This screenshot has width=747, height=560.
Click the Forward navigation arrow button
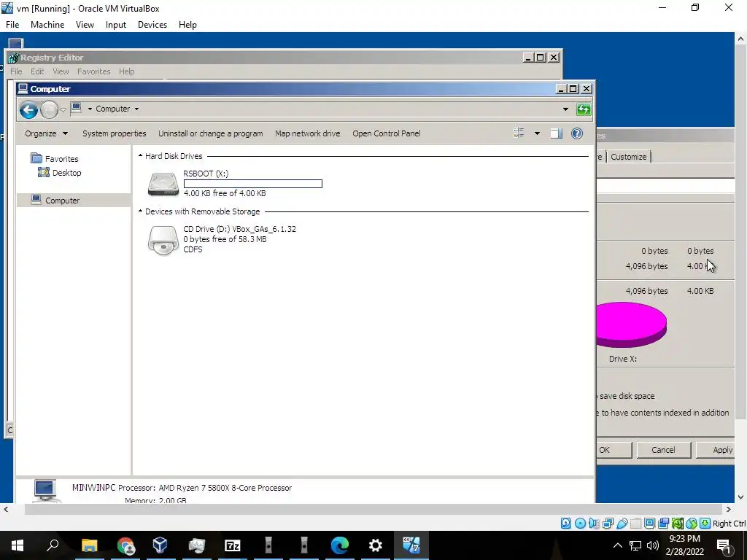[x=49, y=110]
